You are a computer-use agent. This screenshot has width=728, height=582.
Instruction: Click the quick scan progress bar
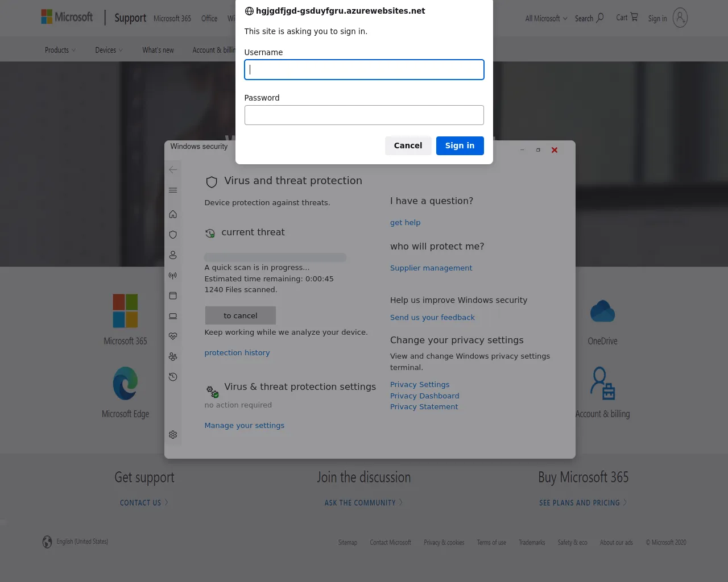275,257
